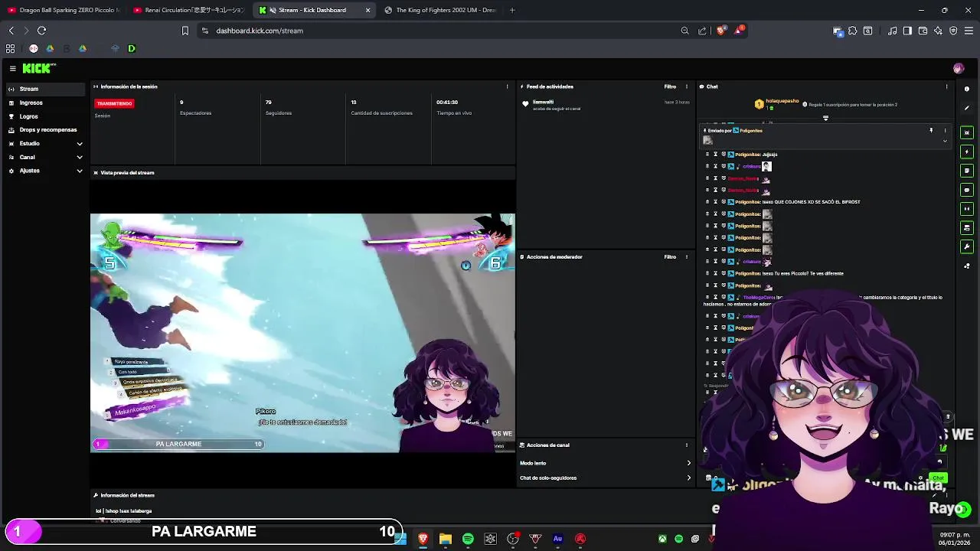The width and height of the screenshot is (980, 551).
Task: Open the browser apps grid bookmark
Action: (10, 48)
